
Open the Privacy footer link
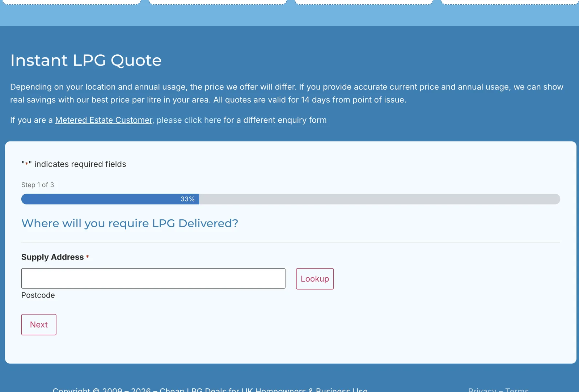click(482, 390)
